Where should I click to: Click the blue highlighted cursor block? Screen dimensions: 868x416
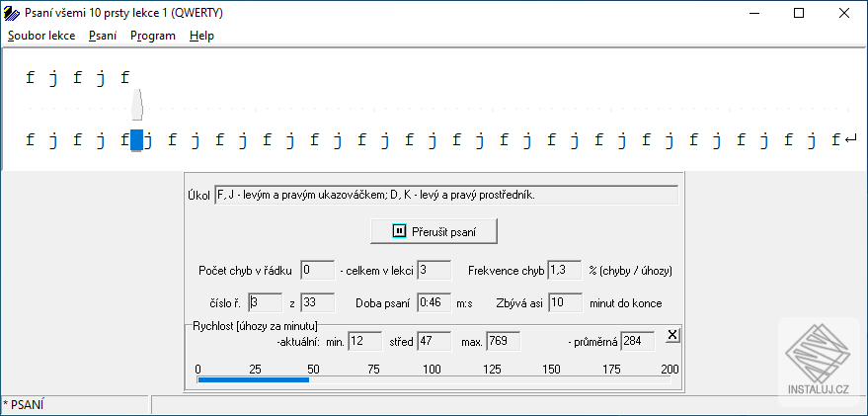137,139
